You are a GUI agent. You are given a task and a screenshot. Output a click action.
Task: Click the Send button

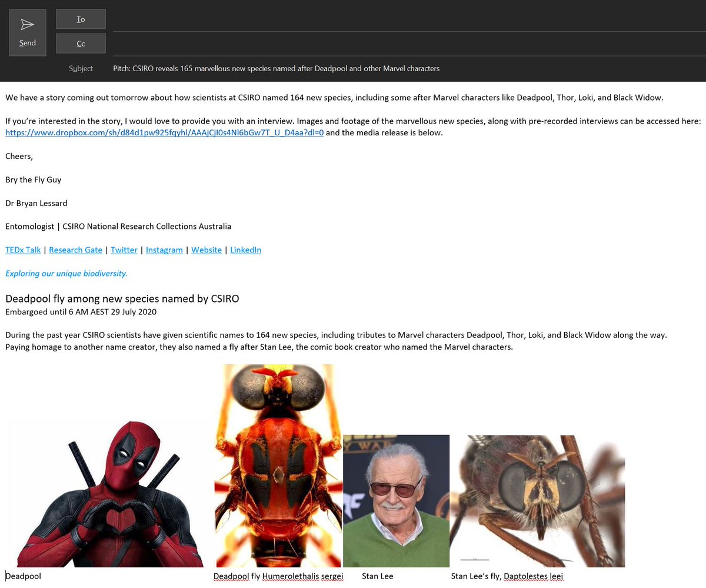(28, 33)
